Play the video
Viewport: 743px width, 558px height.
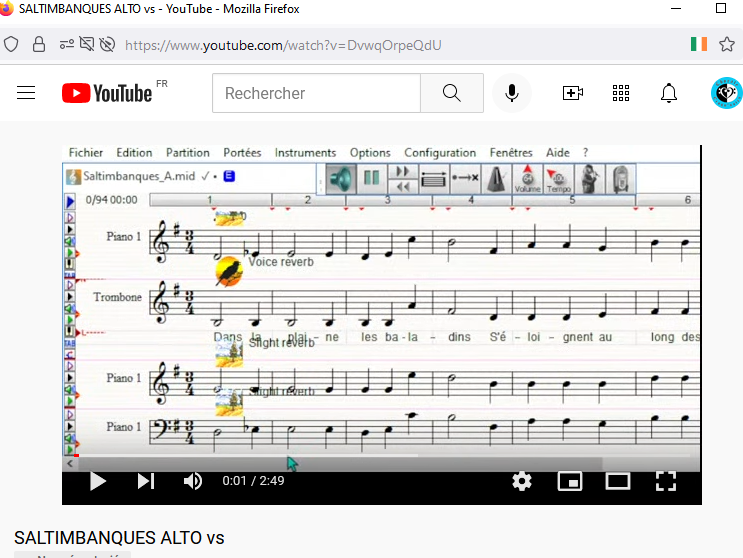98,481
